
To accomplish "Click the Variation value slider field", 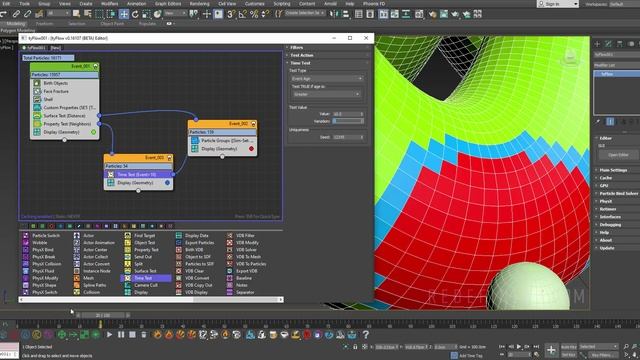I will pos(348,121).
